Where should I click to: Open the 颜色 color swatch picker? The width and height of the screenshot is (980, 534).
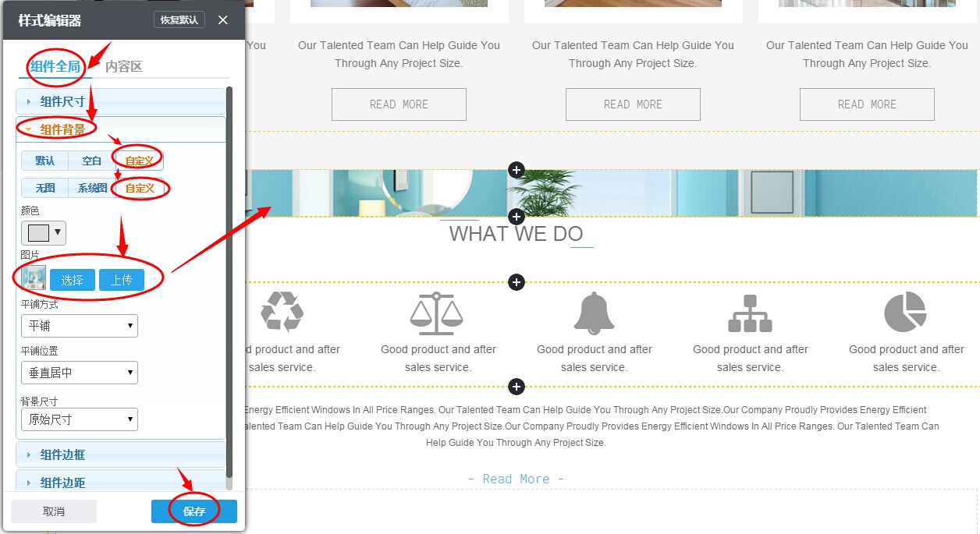(x=44, y=232)
